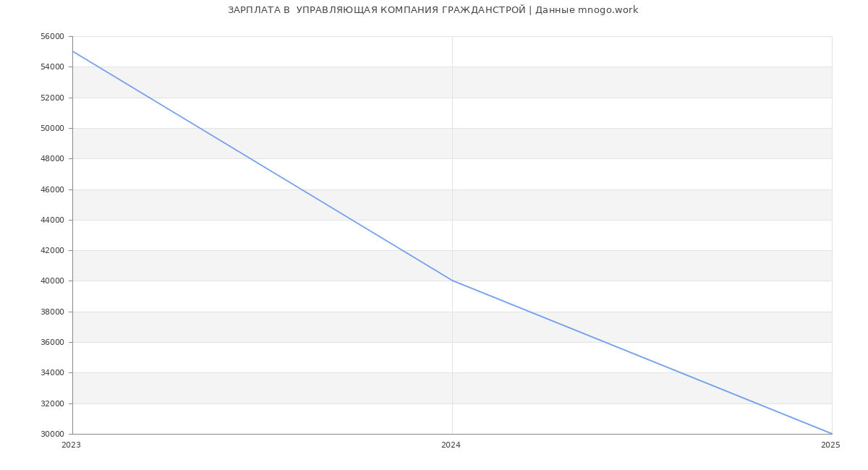Select the 54000 y-axis label
Viewport: 868px width, 470px height.
pos(54,67)
